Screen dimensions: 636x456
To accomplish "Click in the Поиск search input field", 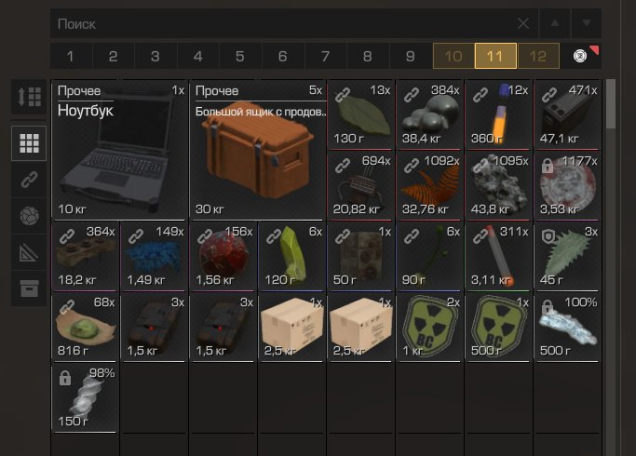I will [x=284, y=24].
